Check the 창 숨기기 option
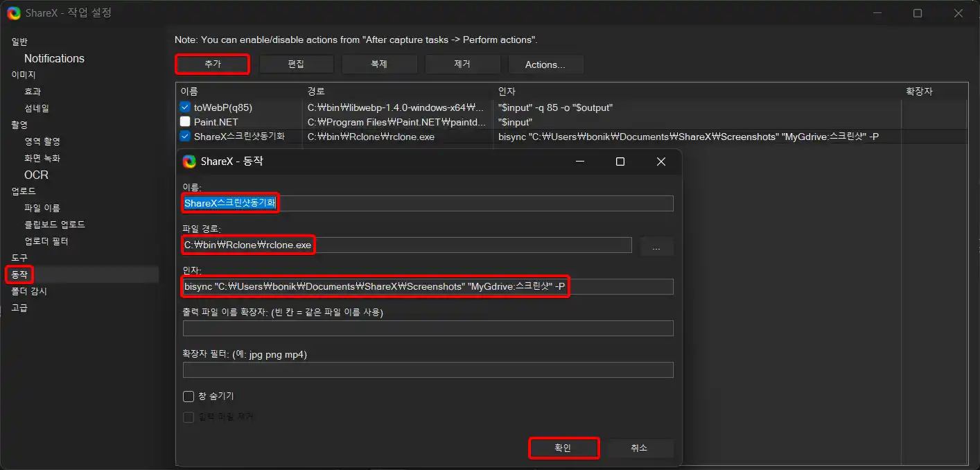 click(x=189, y=397)
